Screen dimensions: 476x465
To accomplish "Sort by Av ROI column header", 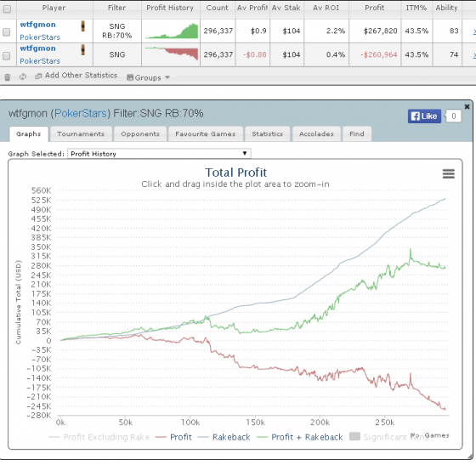I will (x=326, y=8).
